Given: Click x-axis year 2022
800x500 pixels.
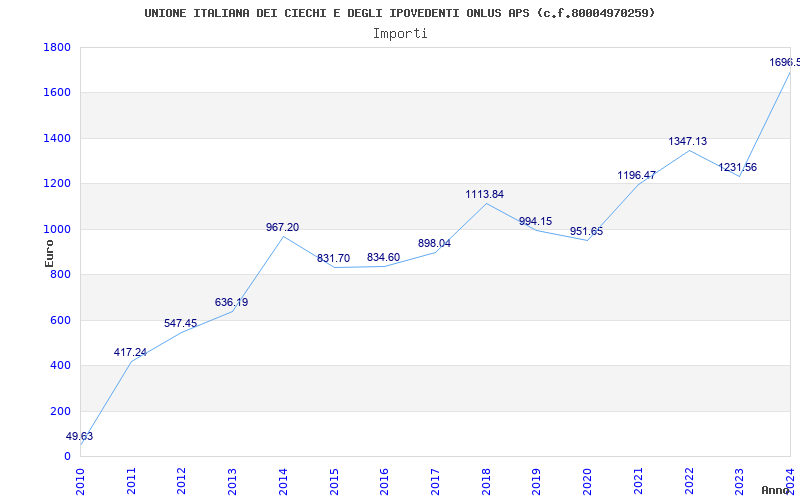Looking at the screenshot, I should 688,481.
